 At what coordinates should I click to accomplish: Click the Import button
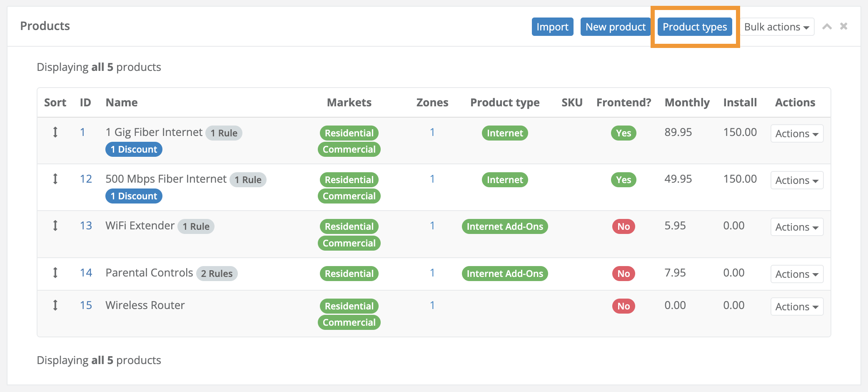pos(552,27)
